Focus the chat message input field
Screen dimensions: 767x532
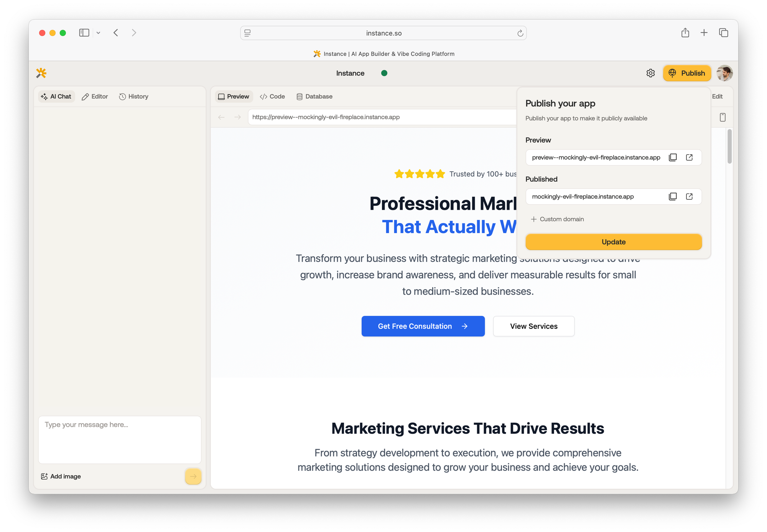(120, 440)
